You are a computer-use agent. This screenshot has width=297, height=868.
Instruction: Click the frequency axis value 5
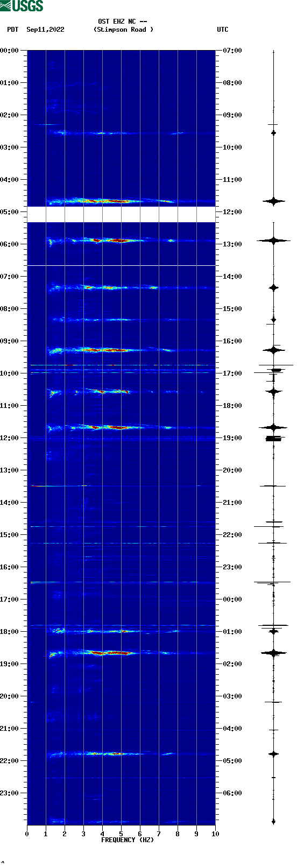pyautogui.click(x=121, y=834)
